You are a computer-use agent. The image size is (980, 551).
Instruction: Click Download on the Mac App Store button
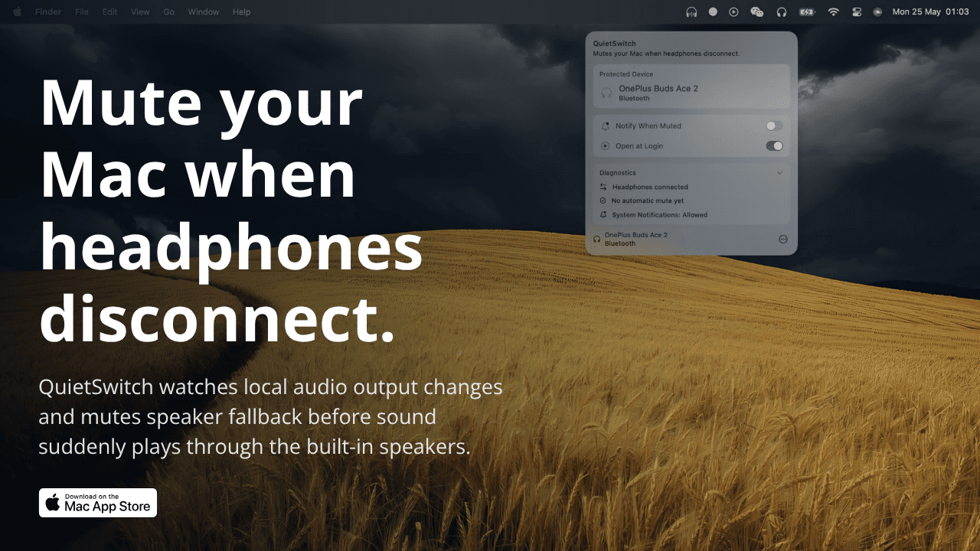click(x=98, y=503)
